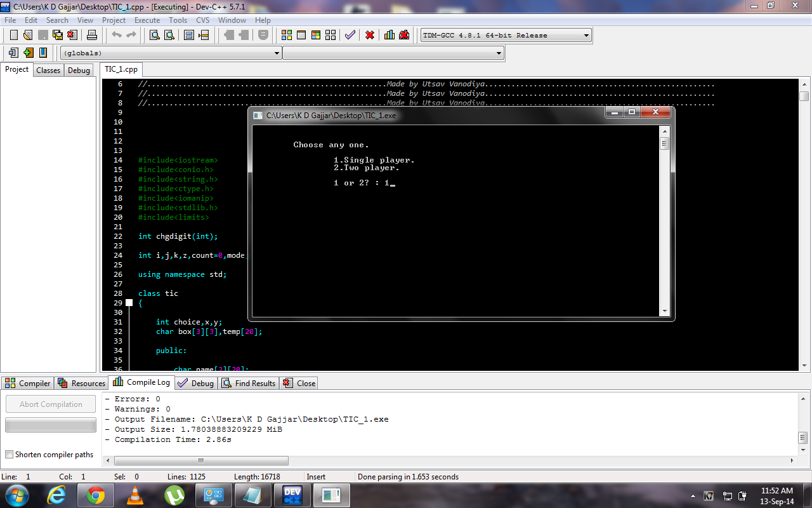Image resolution: width=812 pixels, height=508 pixels.
Task: Open the Execute menu
Action: point(147,20)
